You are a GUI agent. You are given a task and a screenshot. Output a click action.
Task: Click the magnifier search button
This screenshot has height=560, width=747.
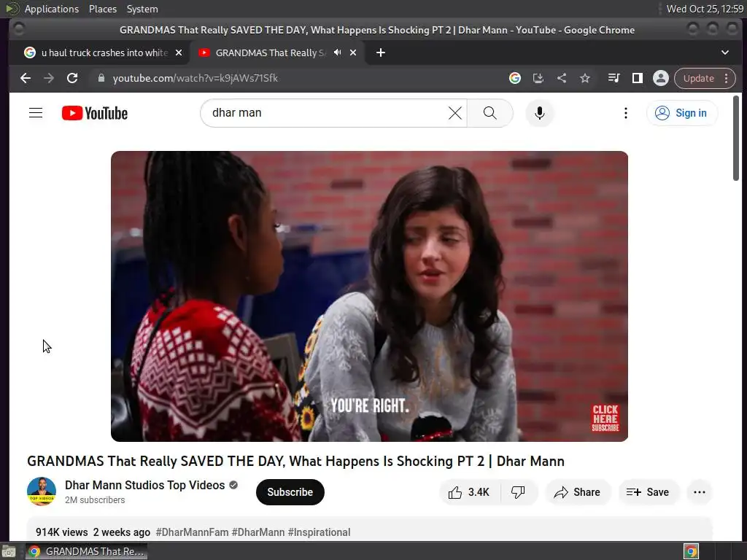point(489,113)
